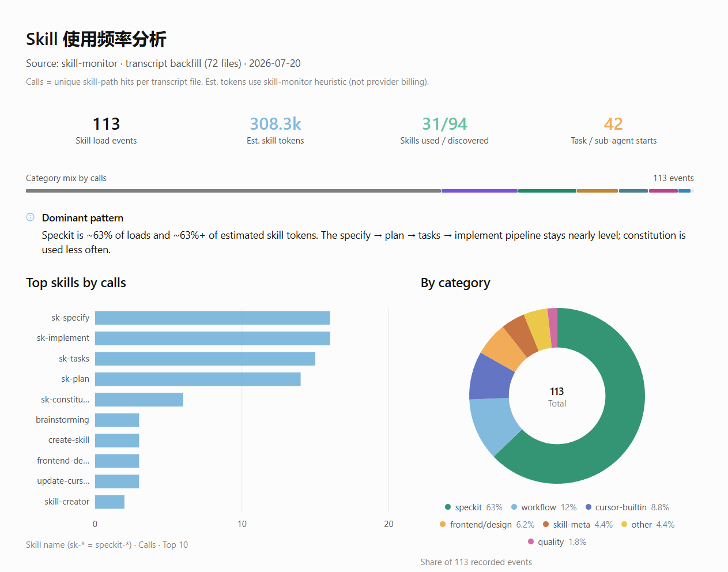The image size is (728, 572).
Task: Click the 'speckit 63%' legend entry
Action: click(x=474, y=507)
